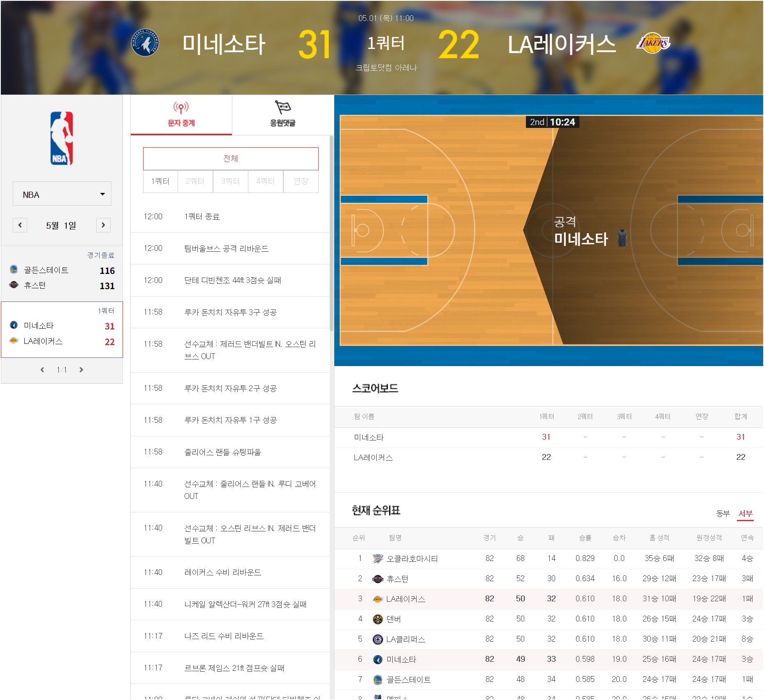The image size is (764, 700).
Task: Open 오클라호마시티 team in standings
Action: coord(412,559)
